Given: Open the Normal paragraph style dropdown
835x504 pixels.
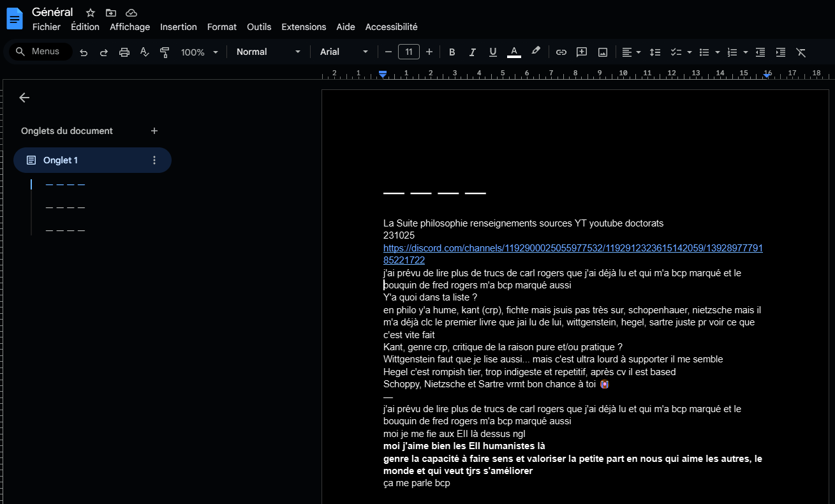Looking at the screenshot, I should click(268, 52).
